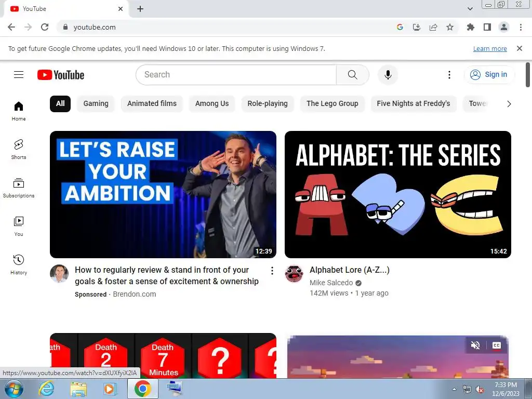Image resolution: width=532 pixels, height=399 pixels.
Task: Show hidden tray icons arrow
Action: click(454, 389)
